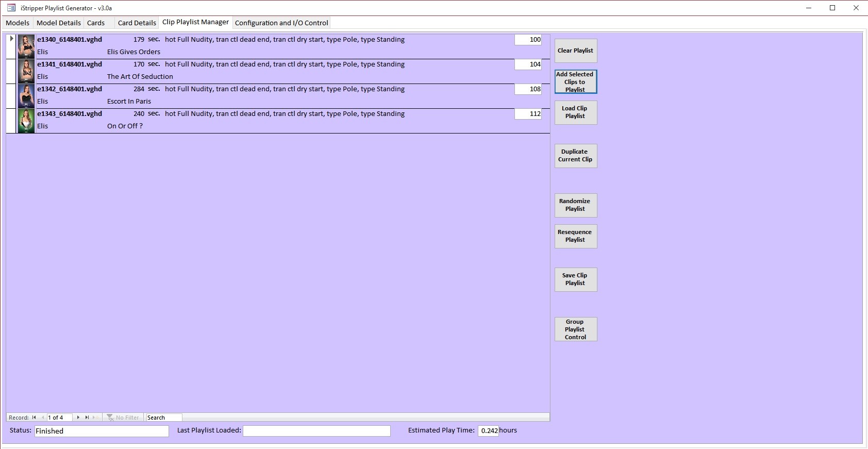Screen dimensions: 868x449
Task: Switch to Configuration and I/O Control tab
Action: (x=281, y=23)
